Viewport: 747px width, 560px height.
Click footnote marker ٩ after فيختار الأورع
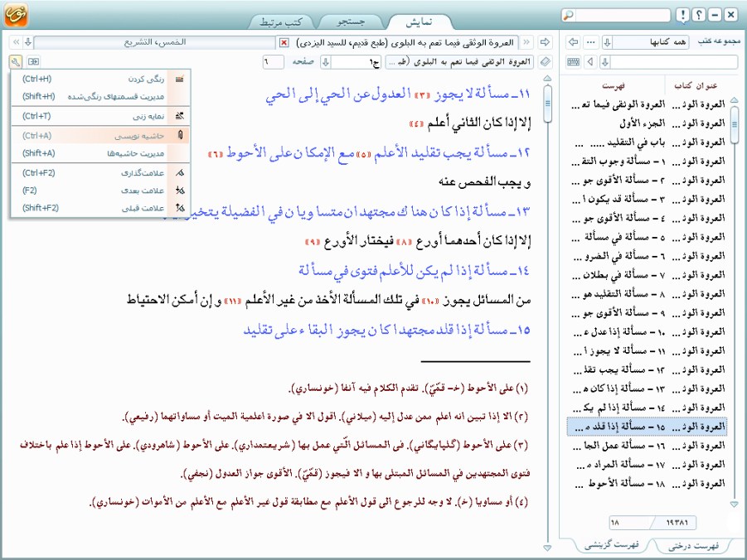click(x=313, y=243)
